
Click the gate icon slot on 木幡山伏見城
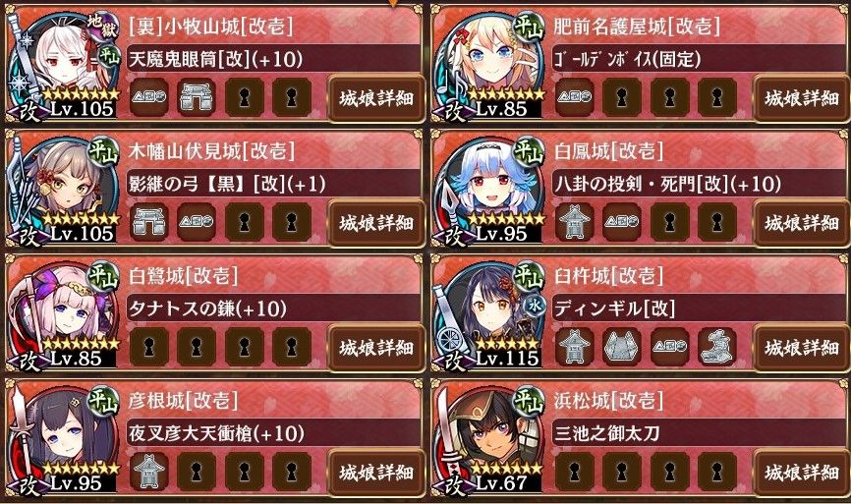pos(148,222)
